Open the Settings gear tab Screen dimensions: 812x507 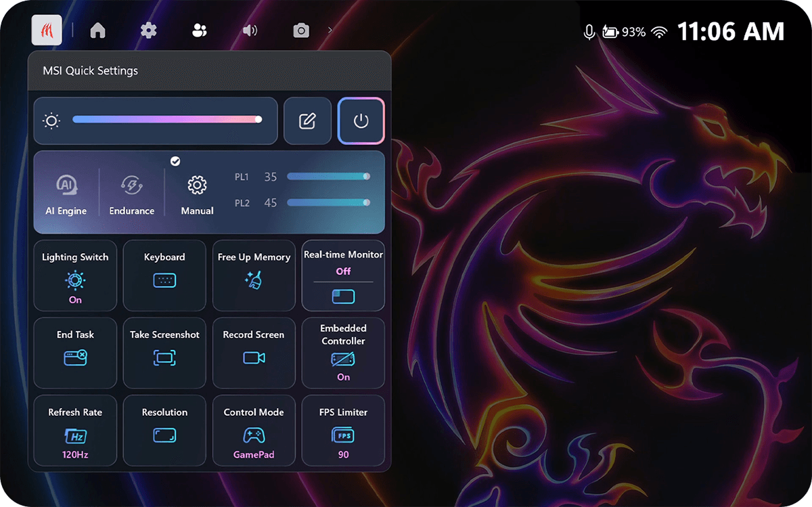point(148,30)
